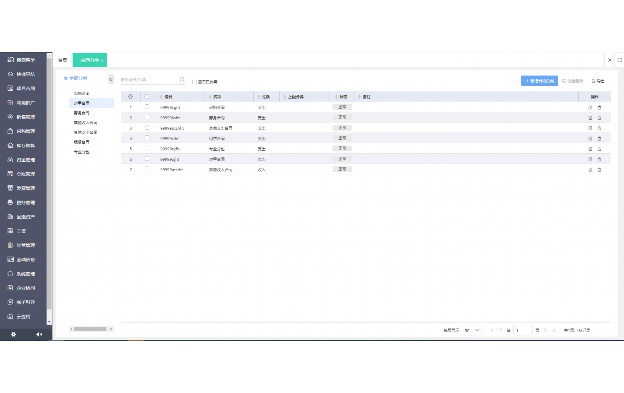
Task: Click the horizontal scrollbar under the category tree
Action: pos(90,329)
